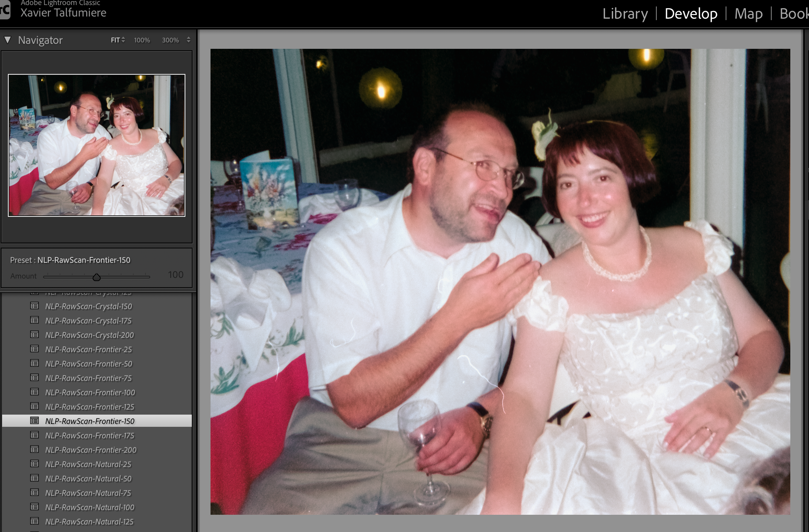The image size is (809, 532).
Task: Click the preset icon beside NLP-RawScan-Crystal-200
Action: (34, 335)
